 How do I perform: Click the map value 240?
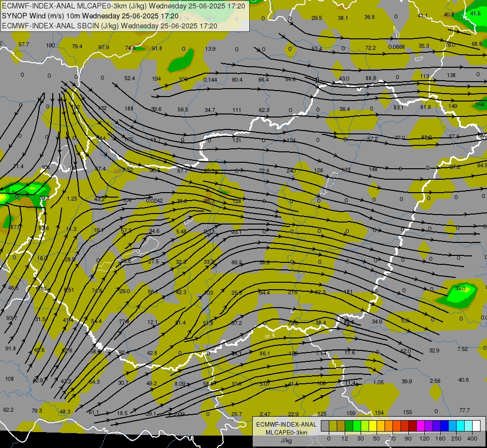(x=291, y=171)
